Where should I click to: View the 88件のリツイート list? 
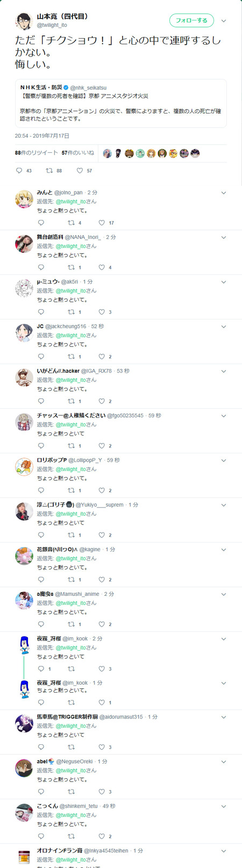point(37,153)
